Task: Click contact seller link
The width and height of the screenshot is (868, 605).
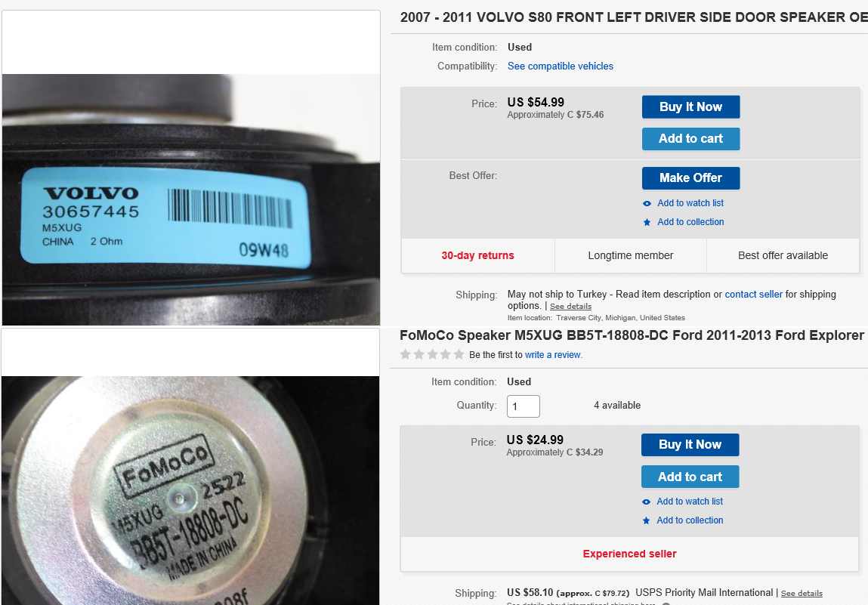Action: 753,295
